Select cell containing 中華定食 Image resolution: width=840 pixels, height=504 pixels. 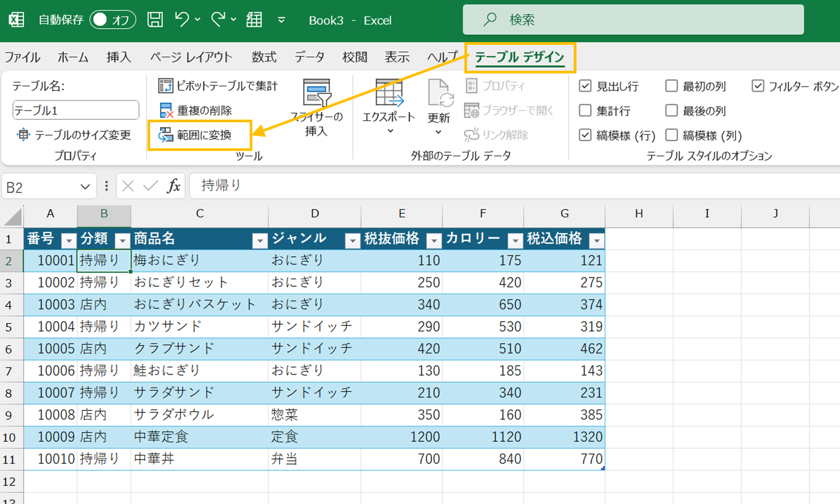pos(199,437)
